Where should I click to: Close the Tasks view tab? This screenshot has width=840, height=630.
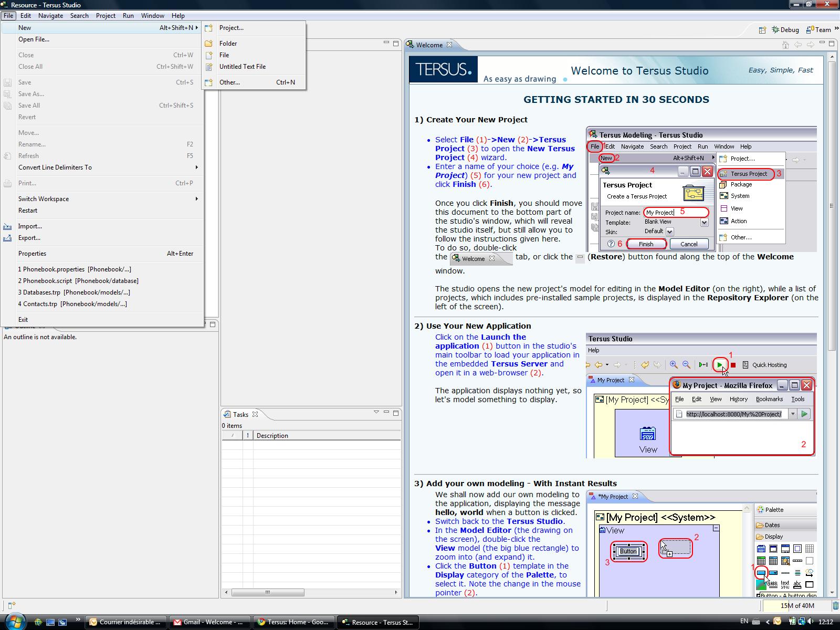click(x=255, y=414)
